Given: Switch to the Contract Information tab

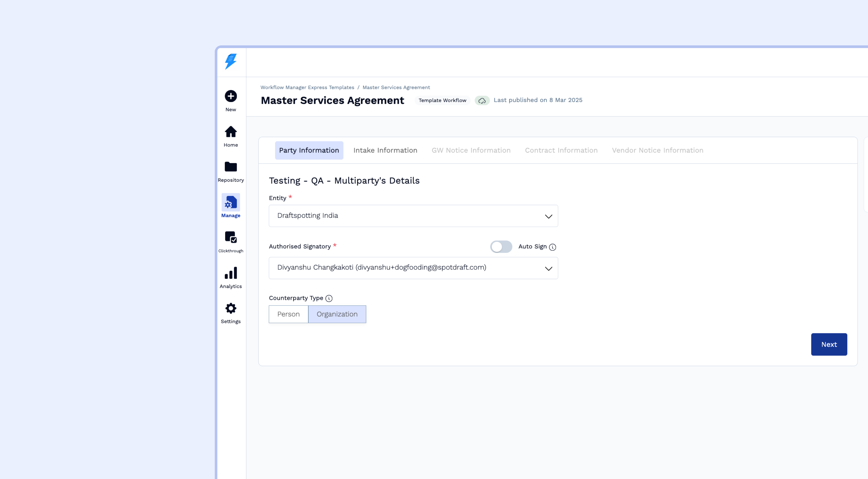Looking at the screenshot, I should [561, 150].
